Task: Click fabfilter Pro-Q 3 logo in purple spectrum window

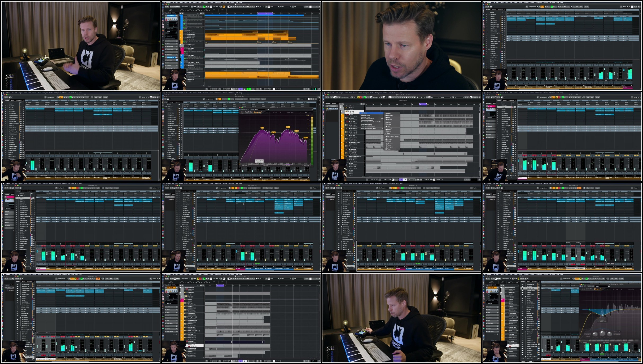Action: (251, 112)
